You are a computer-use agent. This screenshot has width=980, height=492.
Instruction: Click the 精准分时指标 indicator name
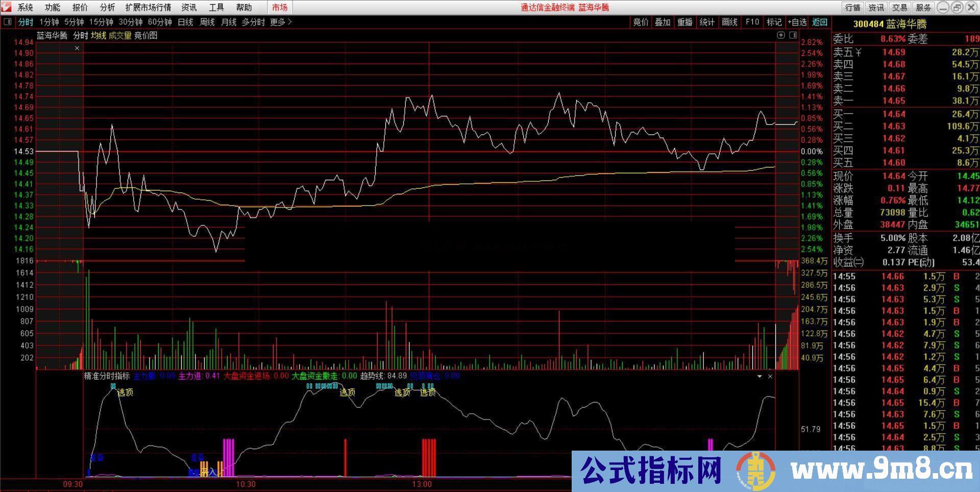107,376
